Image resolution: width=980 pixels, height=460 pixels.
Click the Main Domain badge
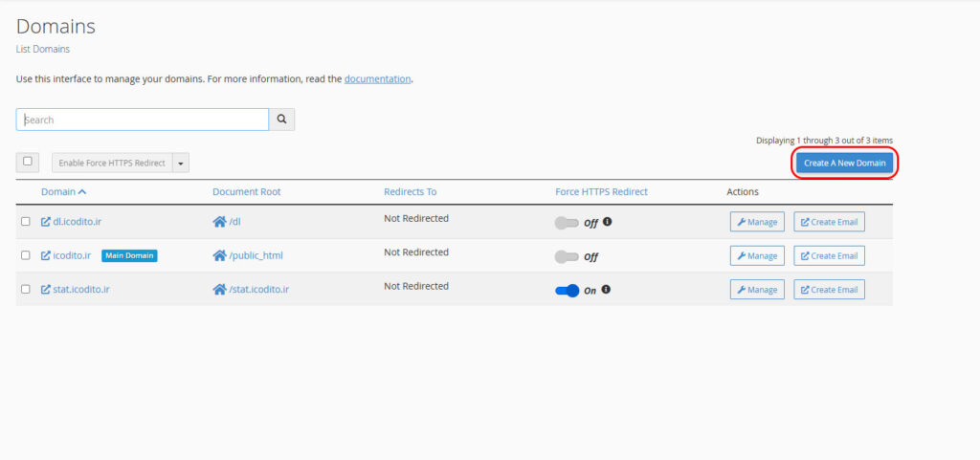tap(129, 255)
